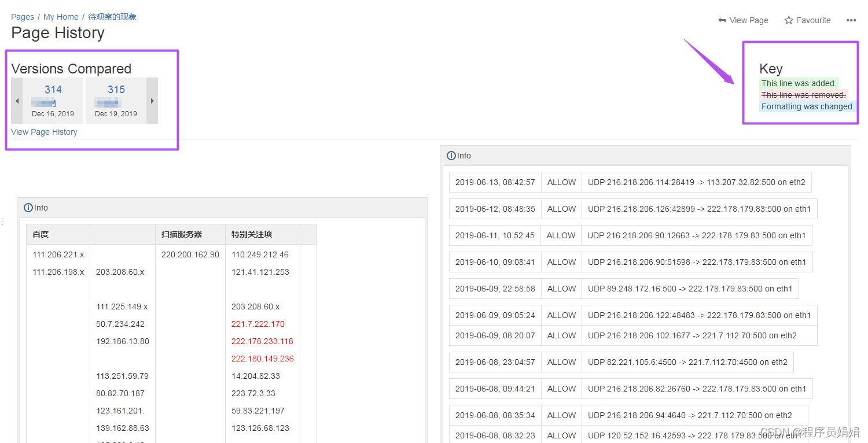Open the three-dots more actions menu

[851, 20]
